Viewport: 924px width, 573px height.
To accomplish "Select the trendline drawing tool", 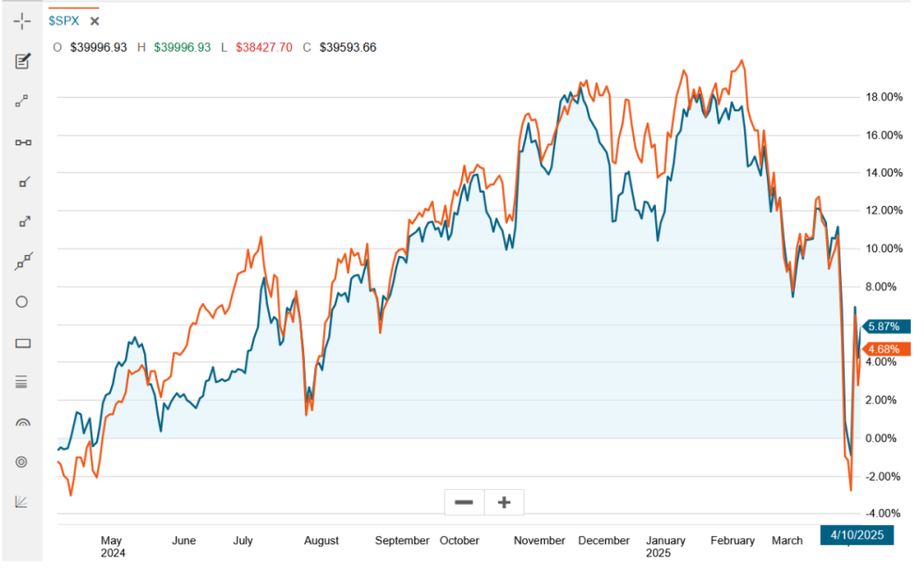I will click(22, 102).
